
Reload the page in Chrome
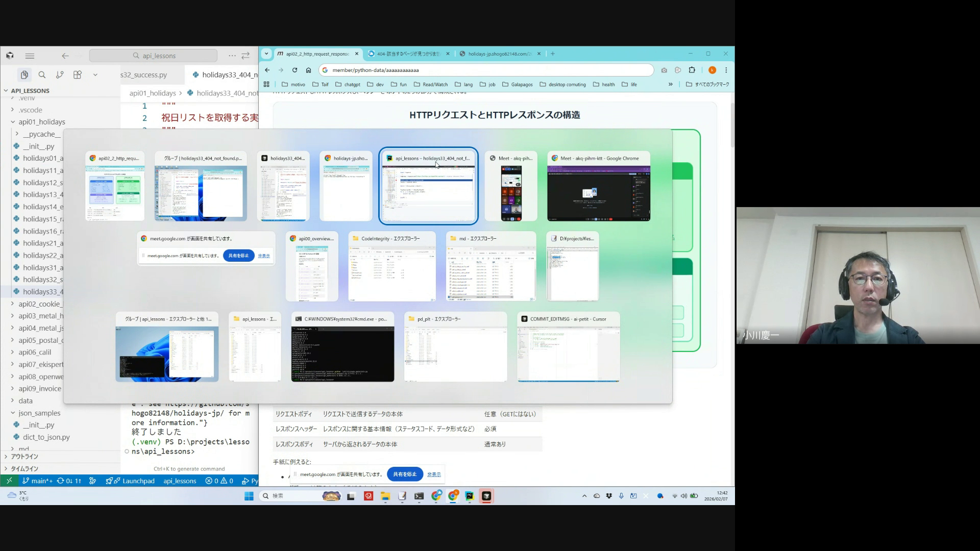(x=295, y=70)
